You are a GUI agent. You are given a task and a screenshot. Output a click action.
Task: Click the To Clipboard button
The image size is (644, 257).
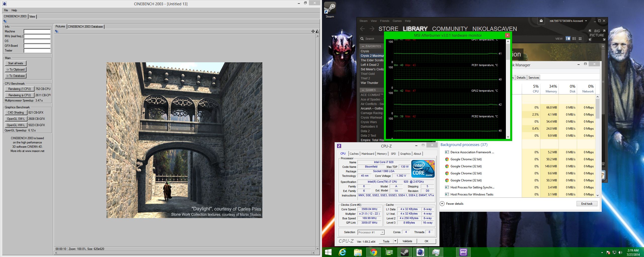pos(16,70)
